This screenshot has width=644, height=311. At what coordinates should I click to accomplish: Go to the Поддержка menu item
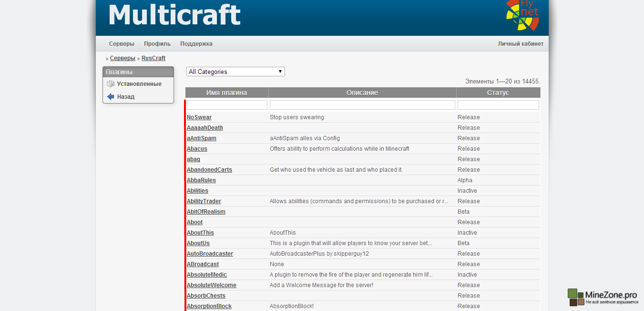[196, 44]
